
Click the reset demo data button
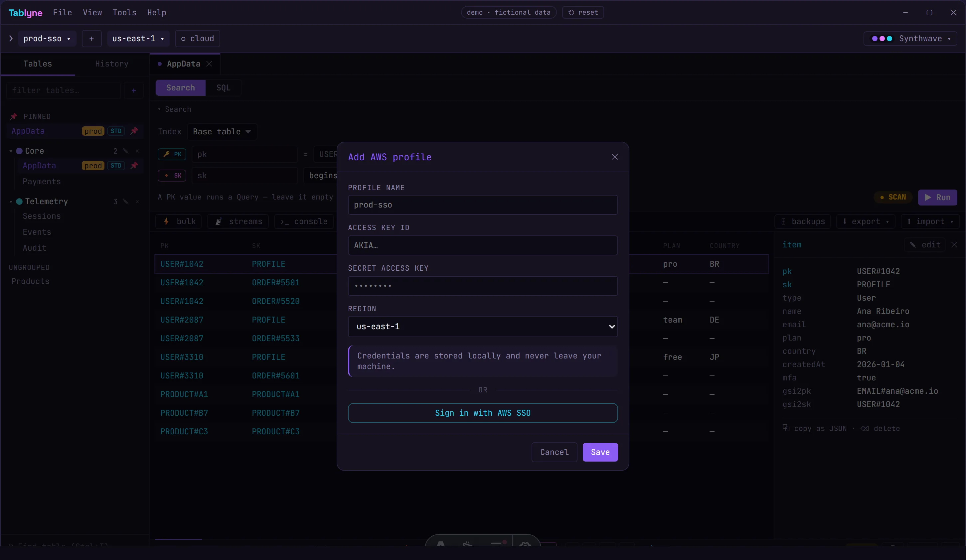583,12
